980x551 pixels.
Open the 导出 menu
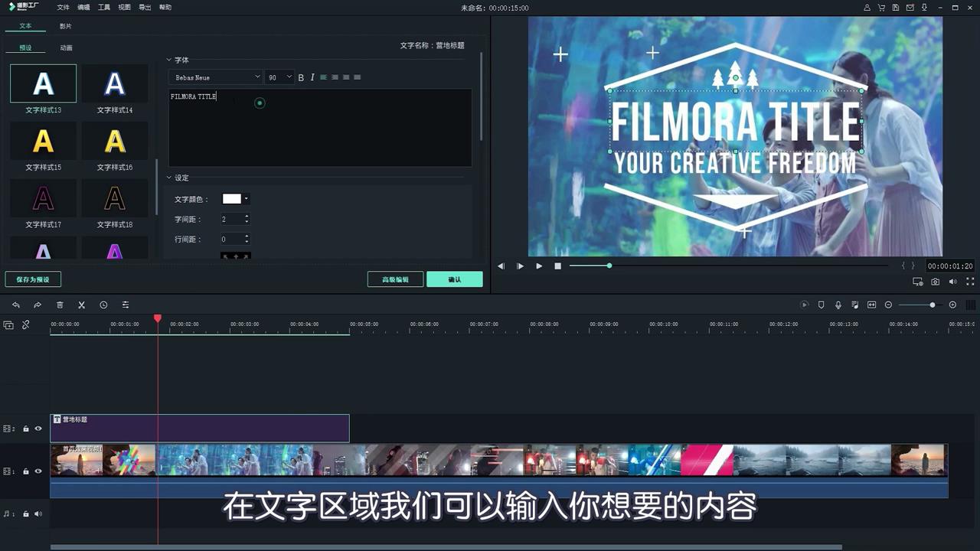pyautogui.click(x=145, y=8)
